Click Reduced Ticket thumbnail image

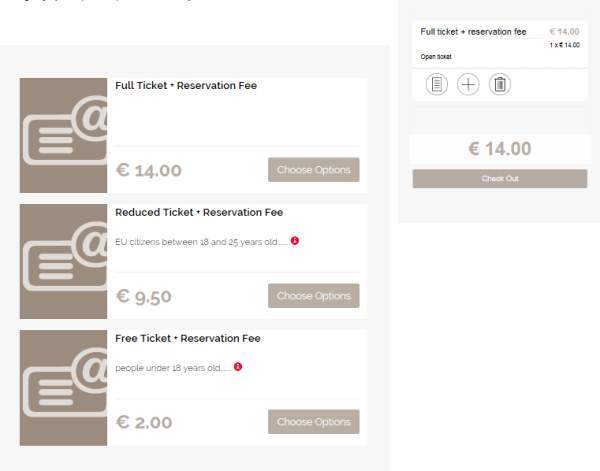64,261
